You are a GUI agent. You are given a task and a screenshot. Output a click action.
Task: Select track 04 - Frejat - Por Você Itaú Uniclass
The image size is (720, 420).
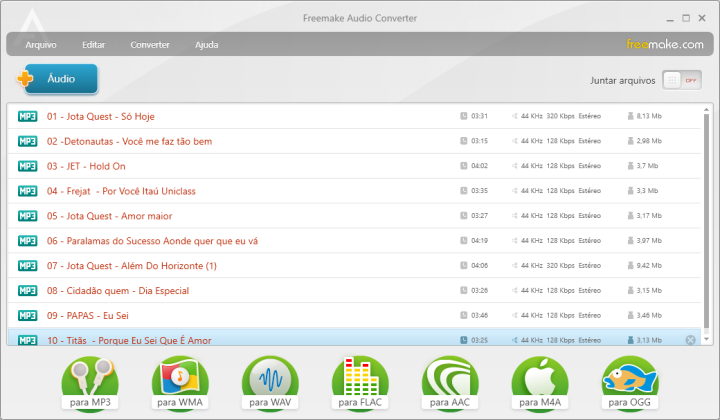[354, 191]
